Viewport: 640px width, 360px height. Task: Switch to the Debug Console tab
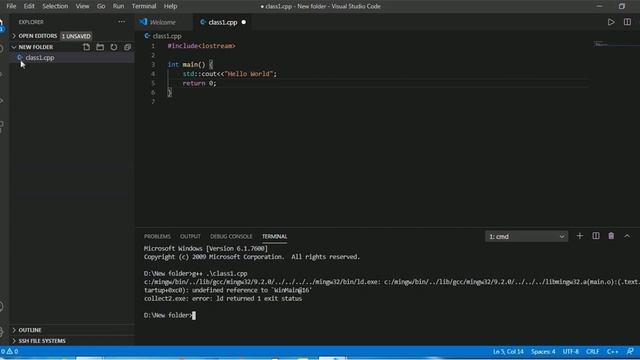pos(231,236)
